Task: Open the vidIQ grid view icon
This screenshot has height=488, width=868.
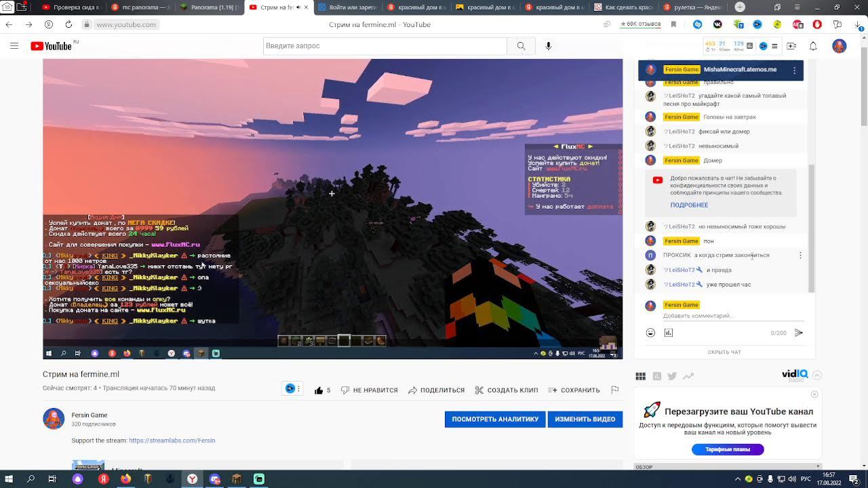Action: 640,376
